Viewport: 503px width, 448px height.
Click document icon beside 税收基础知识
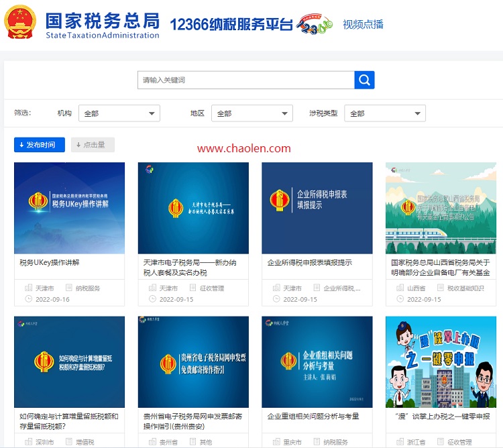click(x=441, y=288)
